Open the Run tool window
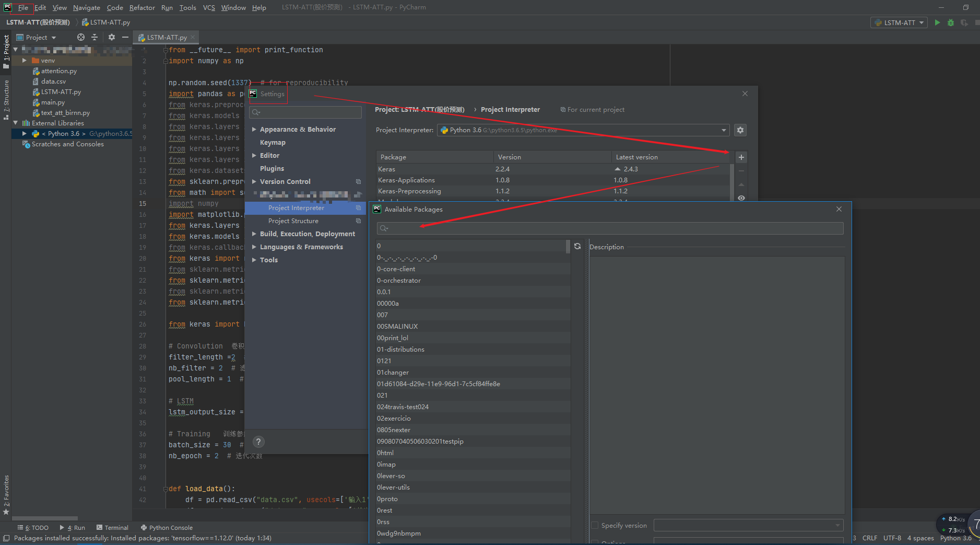 72,528
